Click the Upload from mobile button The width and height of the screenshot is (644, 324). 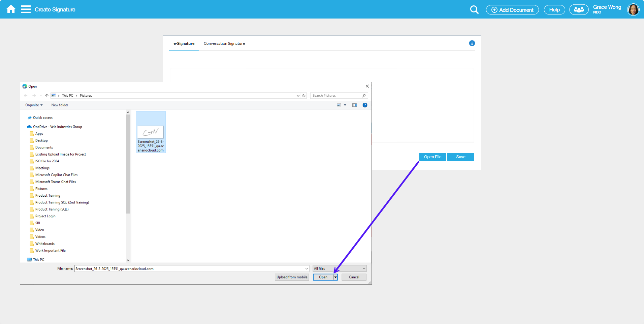tap(292, 277)
